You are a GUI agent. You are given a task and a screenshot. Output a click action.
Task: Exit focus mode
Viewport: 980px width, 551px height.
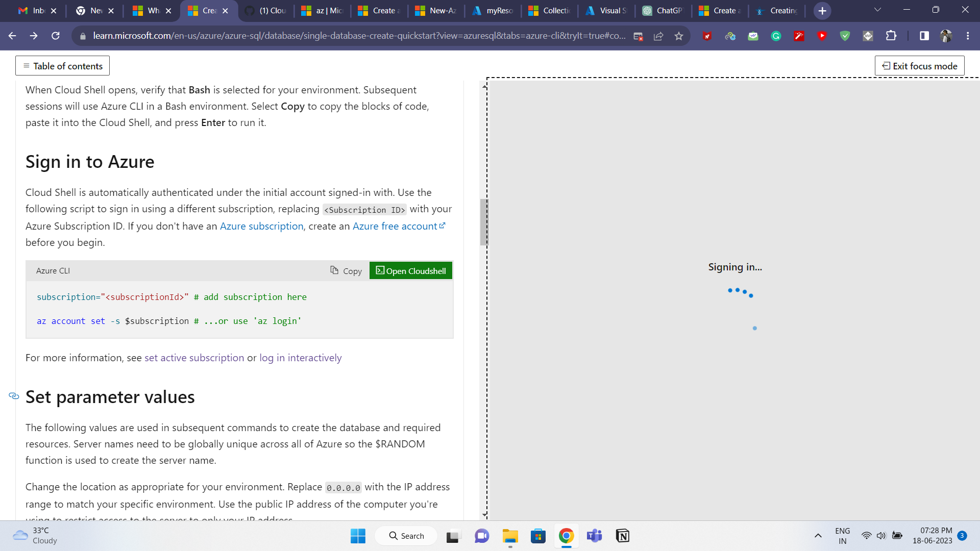pyautogui.click(x=919, y=65)
